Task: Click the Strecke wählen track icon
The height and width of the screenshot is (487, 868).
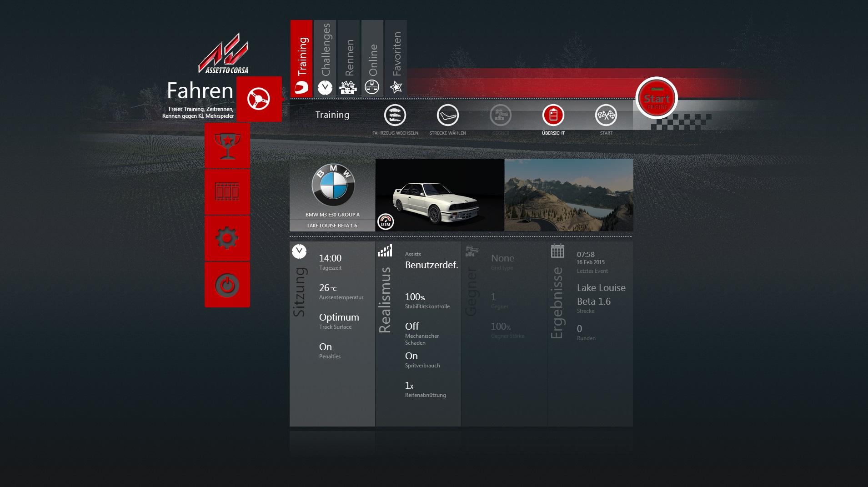Action: [448, 115]
